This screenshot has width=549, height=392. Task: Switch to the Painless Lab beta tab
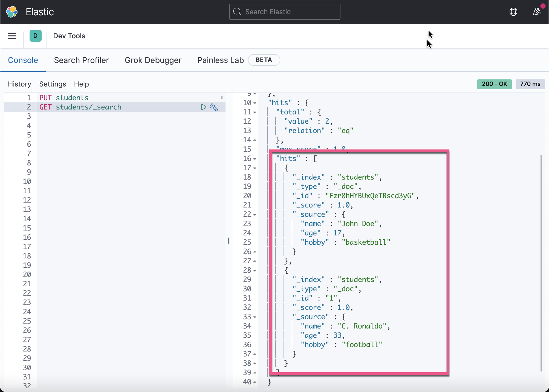click(x=220, y=60)
